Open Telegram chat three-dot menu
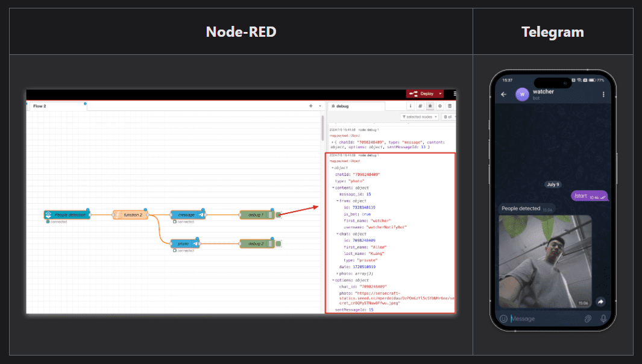 pos(603,95)
